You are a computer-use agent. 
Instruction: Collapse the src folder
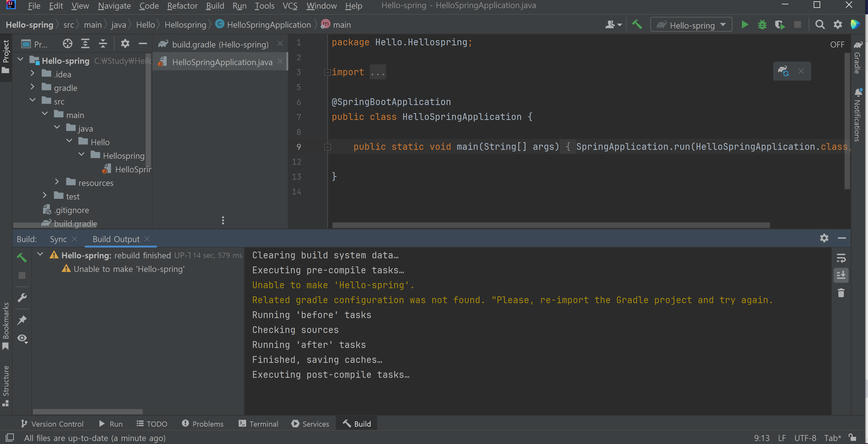click(x=32, y=100)
